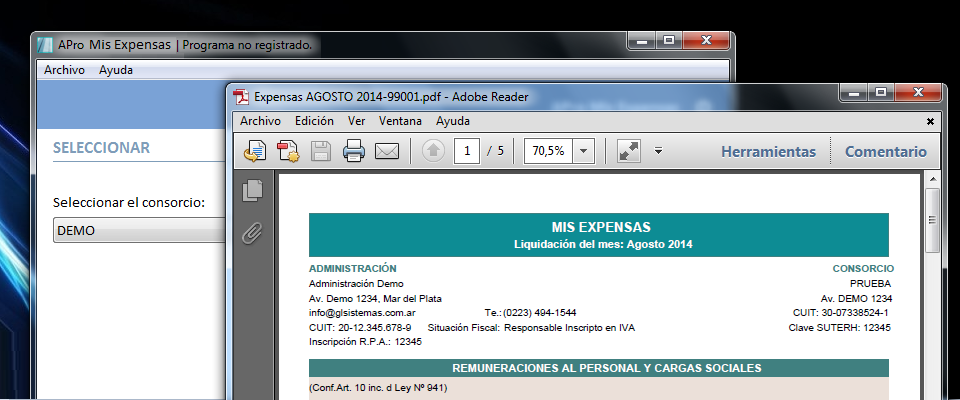The height and width of the screenshot is (400, 960).
Task: Expand the toolbar customization small arrow
Action: [658, 152]
